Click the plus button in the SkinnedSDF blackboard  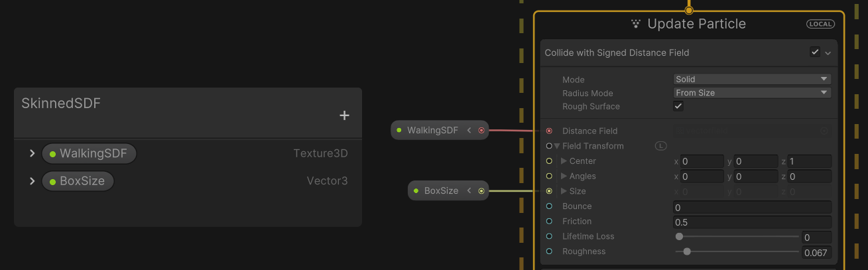344,115
